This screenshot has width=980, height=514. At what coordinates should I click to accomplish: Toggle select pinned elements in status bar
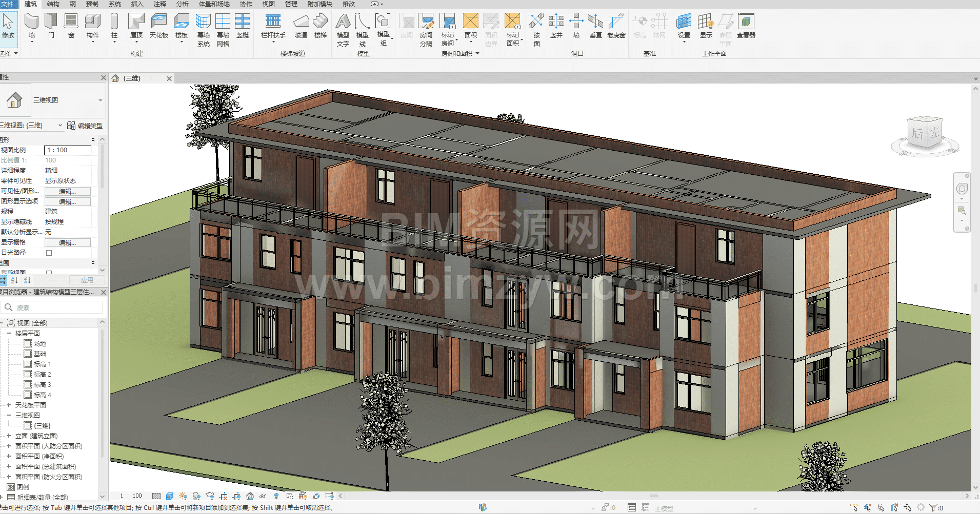point(881,507)
